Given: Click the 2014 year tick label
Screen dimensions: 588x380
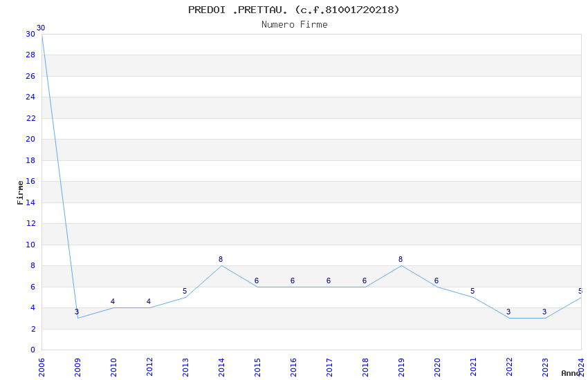Looking at the screenshot, I should pos(221,368).
